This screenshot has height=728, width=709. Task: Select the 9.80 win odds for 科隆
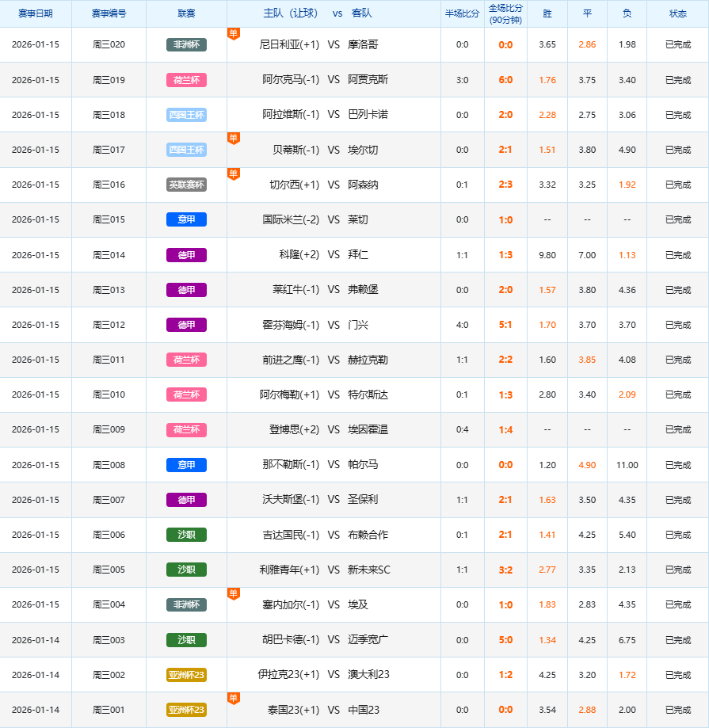(x=547, y=255)
